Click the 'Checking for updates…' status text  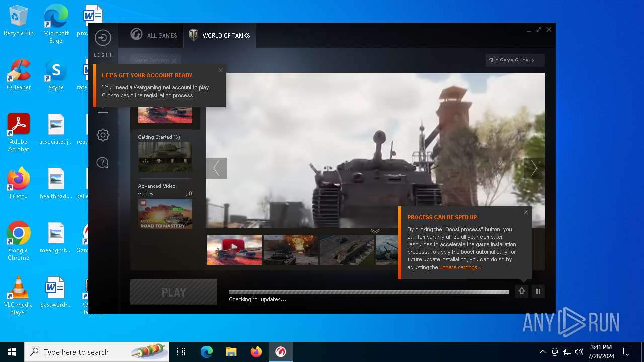coord(258,299)
